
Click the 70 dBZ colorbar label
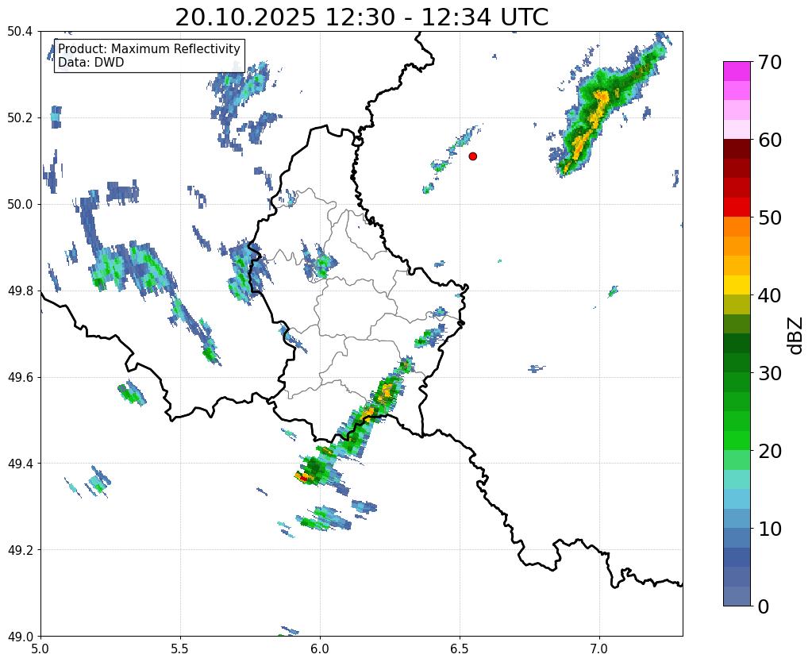[x=770, y=62]
